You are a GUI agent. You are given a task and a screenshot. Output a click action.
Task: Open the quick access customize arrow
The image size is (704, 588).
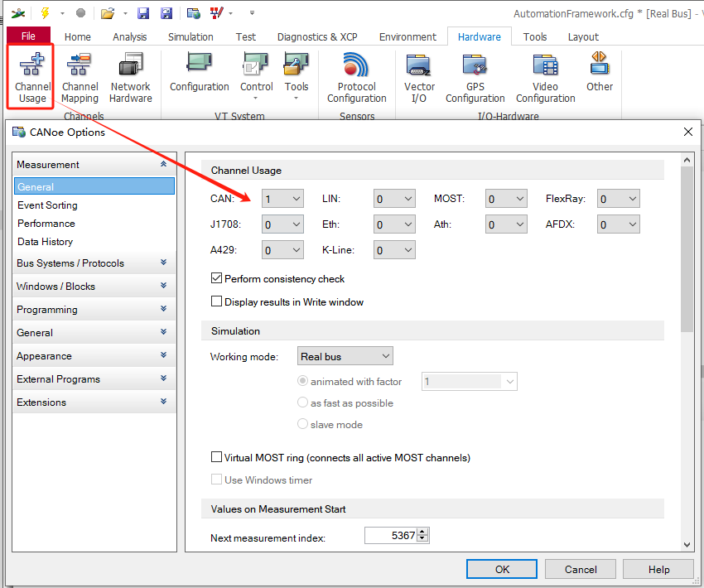tap(253, 13)
